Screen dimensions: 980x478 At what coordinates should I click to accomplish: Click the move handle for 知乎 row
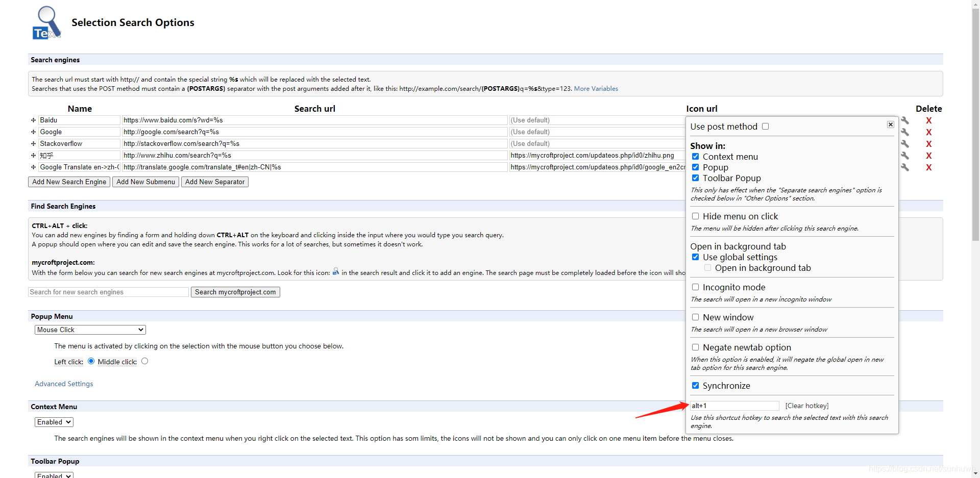click(33, 156)
